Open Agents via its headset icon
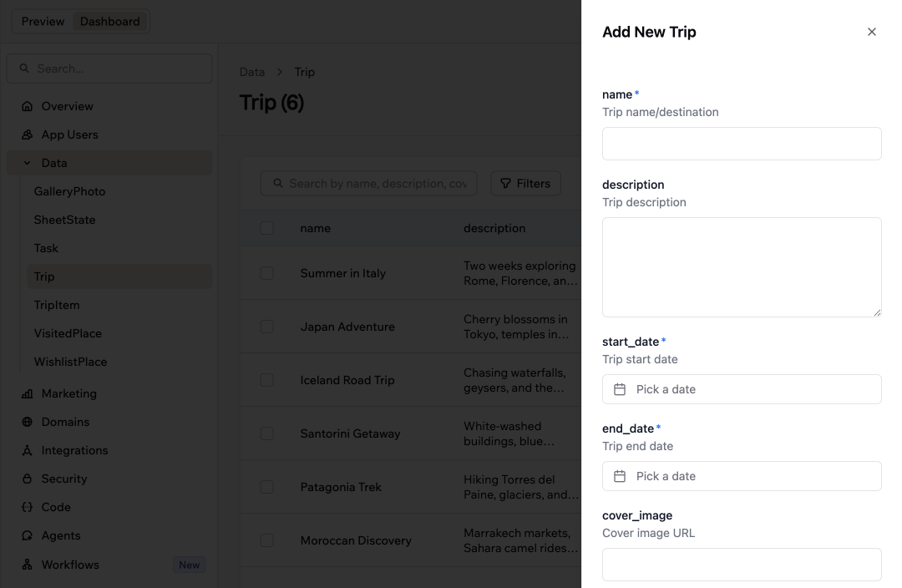The image size is (902, 588). [x=27, y=535]
